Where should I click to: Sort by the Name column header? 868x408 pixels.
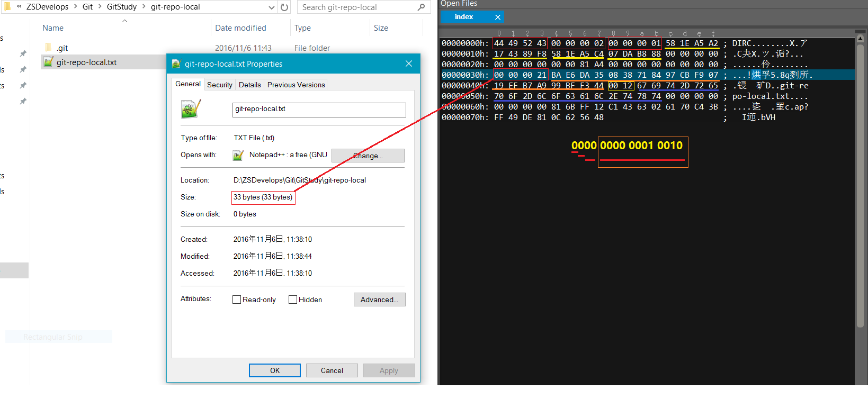coord(53,28)
